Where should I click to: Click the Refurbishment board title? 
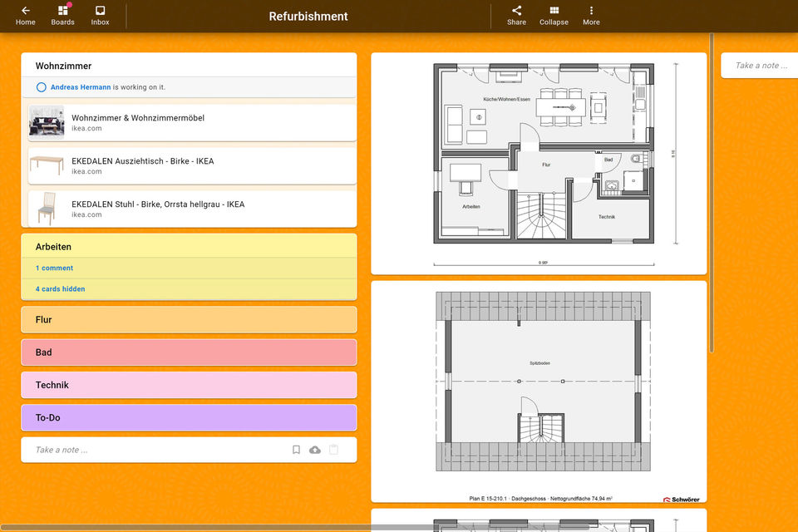point(308,17)
